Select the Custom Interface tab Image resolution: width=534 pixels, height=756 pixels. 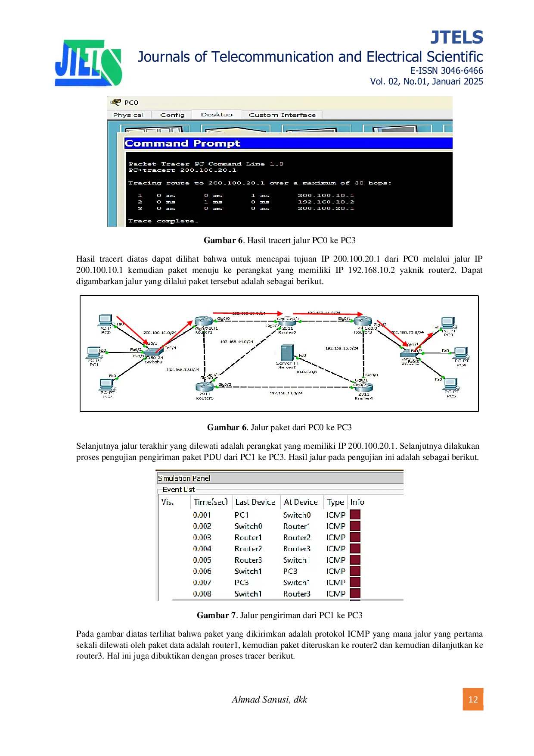coord(282,115)
